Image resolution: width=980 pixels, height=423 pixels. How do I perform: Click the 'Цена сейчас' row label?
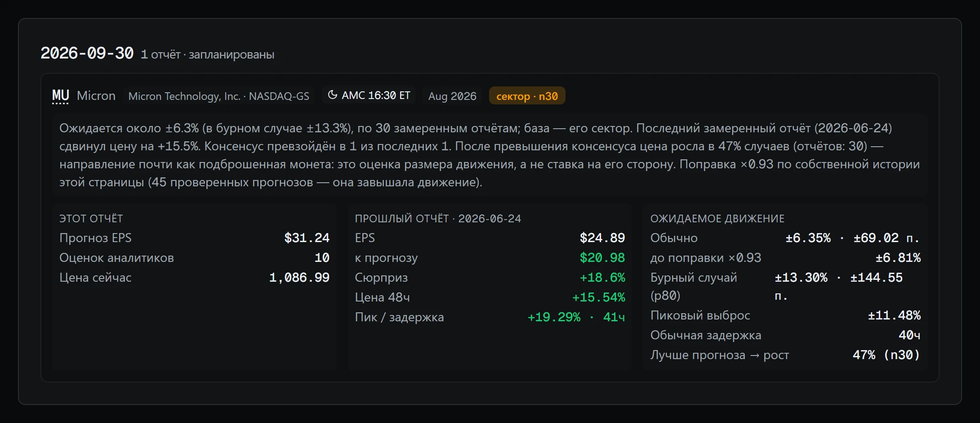click(95, 277)
